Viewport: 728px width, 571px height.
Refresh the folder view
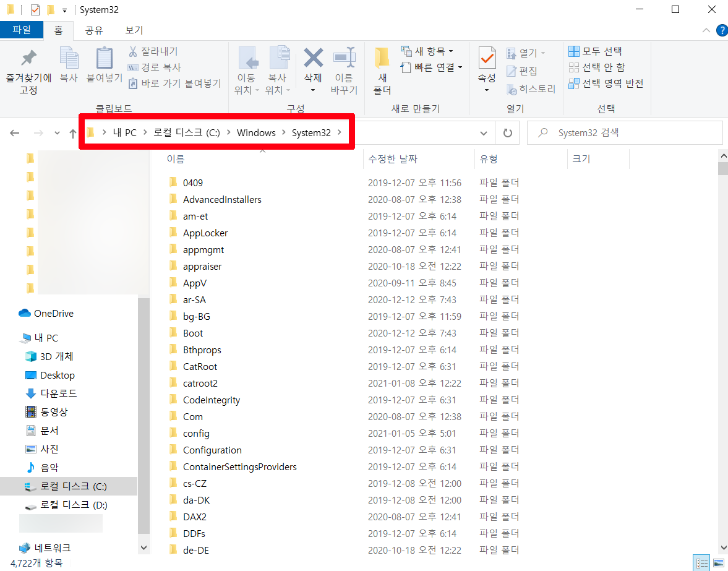click(507, 133)
